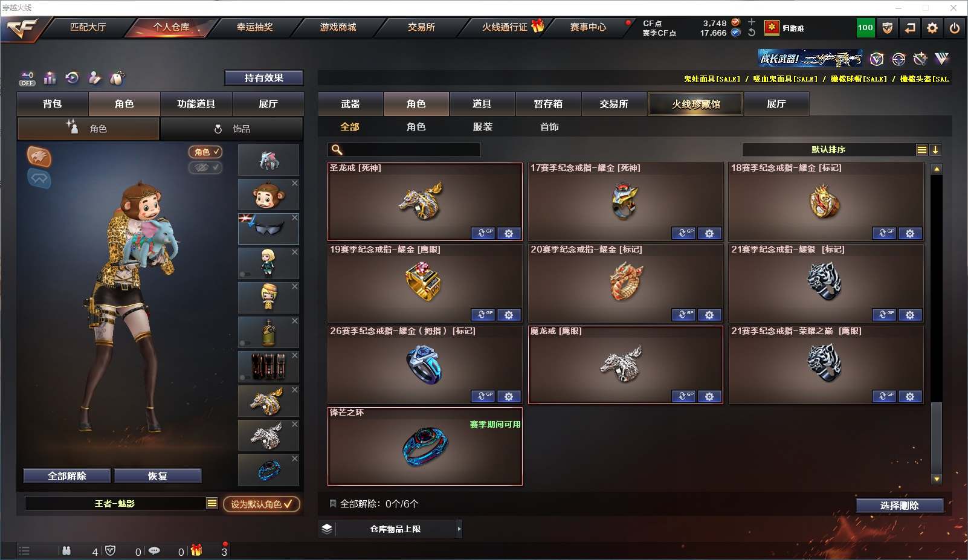Click the ranking podium icon
The image size is (968, 560).
click(x=50, y=78)
